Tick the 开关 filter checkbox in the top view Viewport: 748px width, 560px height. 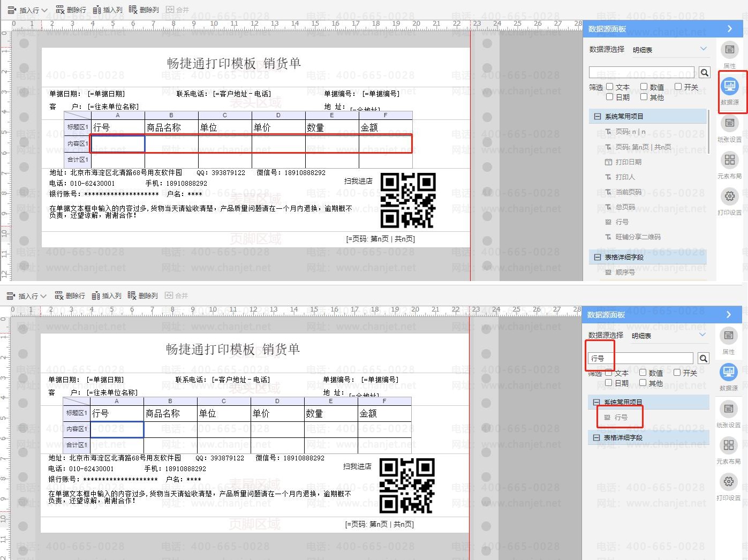point(678,87)
